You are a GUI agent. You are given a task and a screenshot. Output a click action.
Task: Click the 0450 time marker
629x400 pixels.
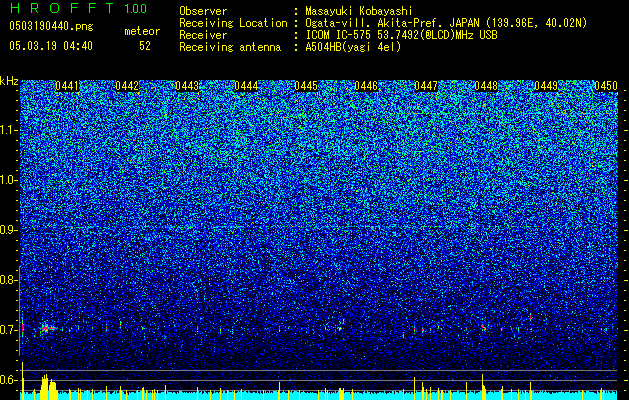pyautogui.click(x=606, y=86)
